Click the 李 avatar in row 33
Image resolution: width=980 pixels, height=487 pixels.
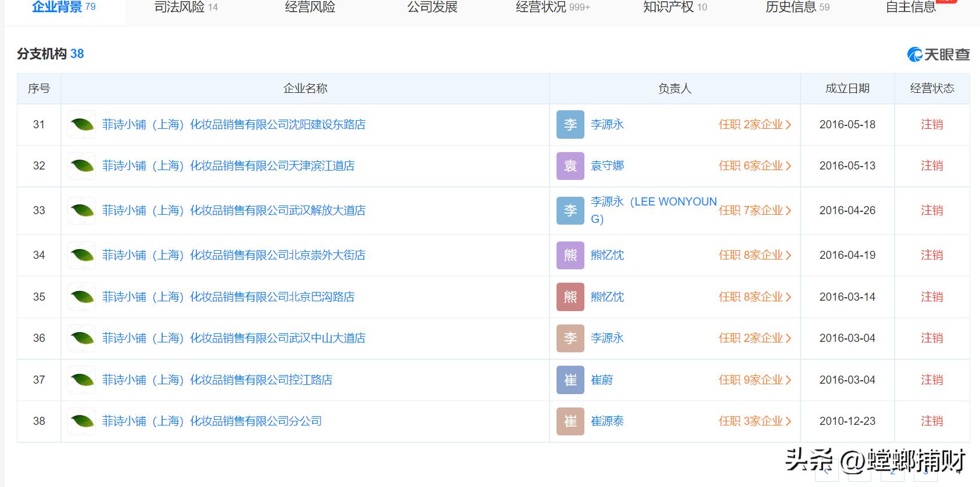pyautogui.click(x=570, y=211)
